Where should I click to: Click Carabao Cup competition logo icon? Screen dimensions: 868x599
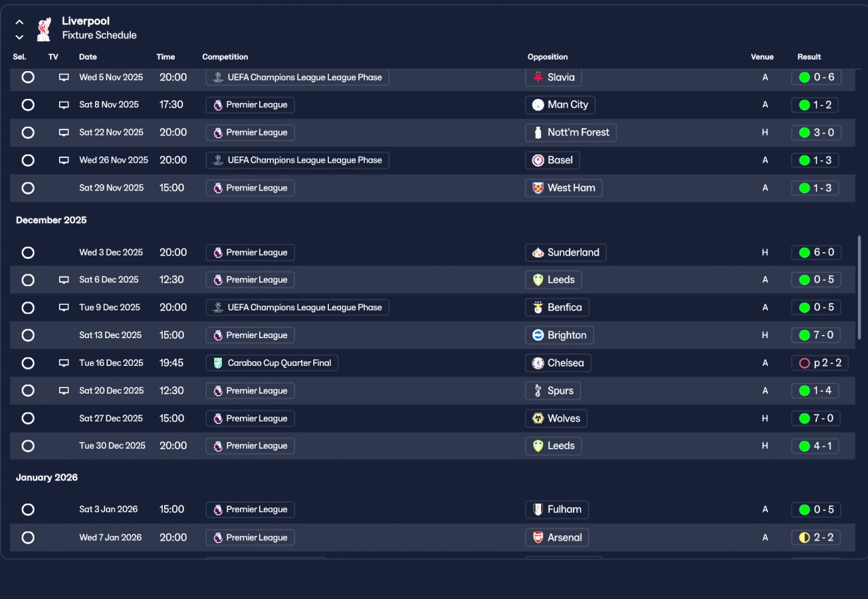(x=218, y=363)
